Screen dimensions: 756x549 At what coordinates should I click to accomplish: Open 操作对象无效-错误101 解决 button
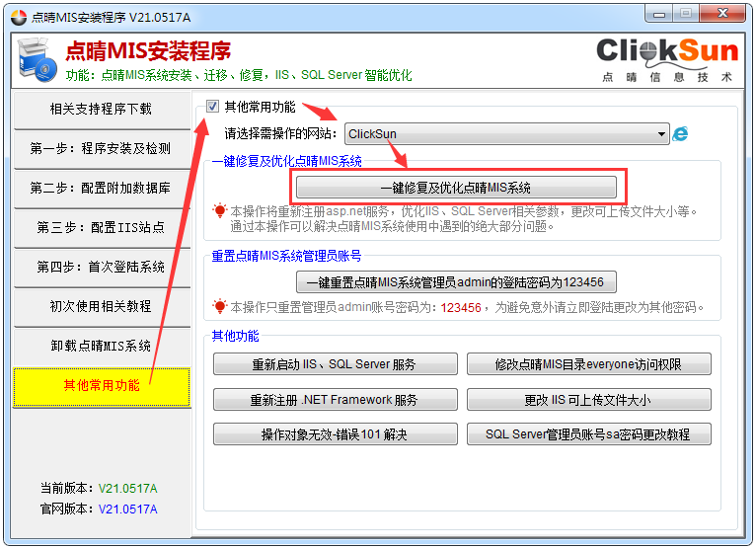pos(336,434)
